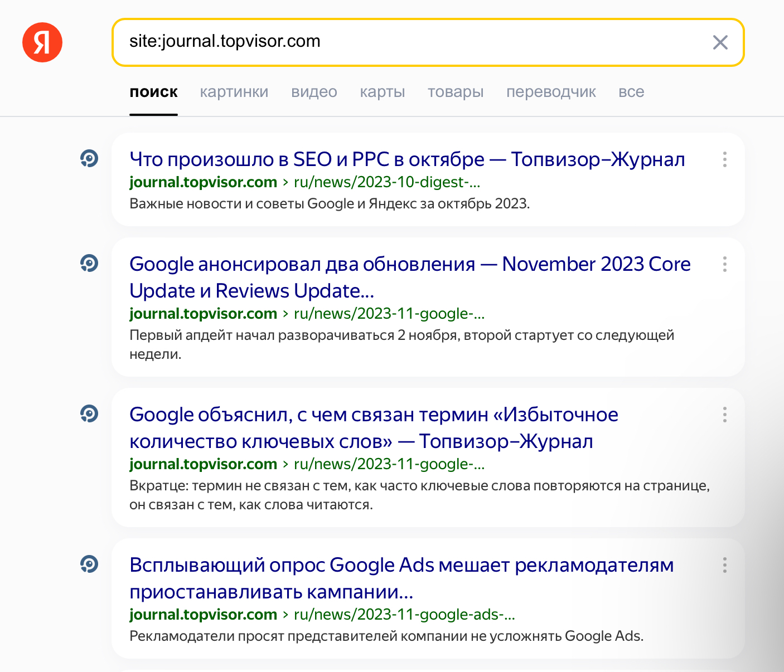The width and height of the screenshot is (784, 672).
Task: Click the Yandex logo icon
Action: [x=42, y=42]
